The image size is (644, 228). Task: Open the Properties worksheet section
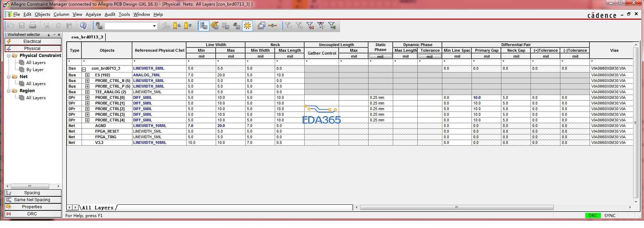pyautogui.click(x=33, y=207)
